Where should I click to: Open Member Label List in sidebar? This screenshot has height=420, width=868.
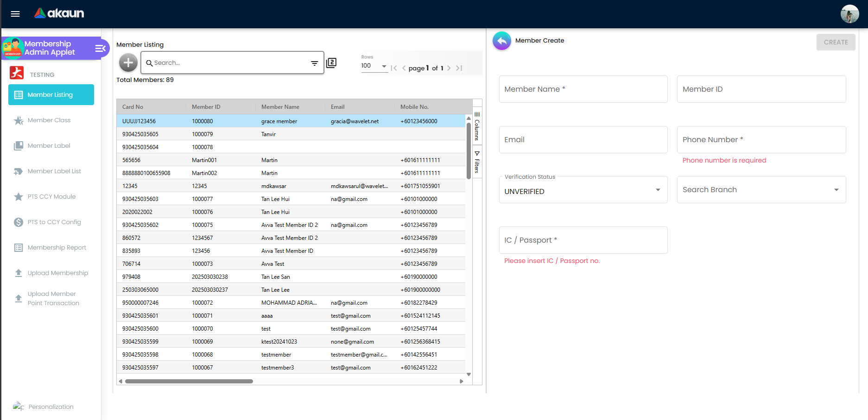pyautogui.click(x=54, y=171)
